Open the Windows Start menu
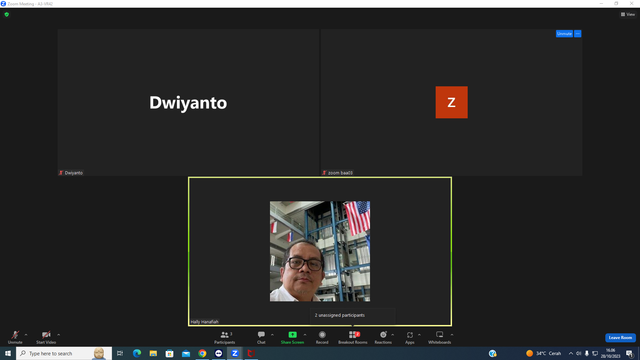Viewport: 640px width, 360px height. (x=8, y=353)
